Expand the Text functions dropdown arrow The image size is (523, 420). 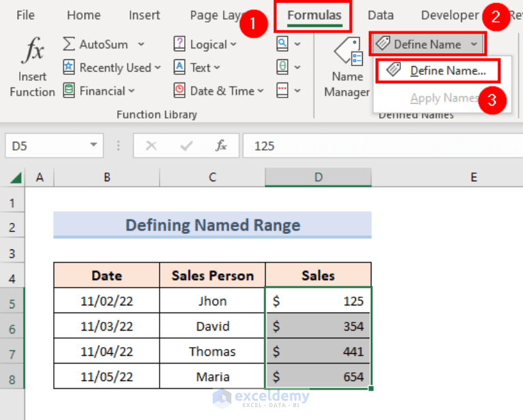click(x=217, y=67)
